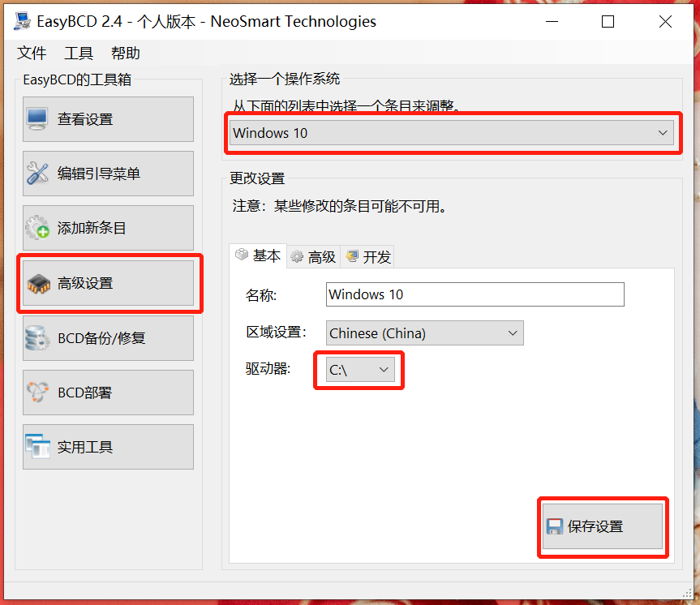This screenshot has width=700, height=605.
Task: Click the 驱动器: label
Action: 268,369
